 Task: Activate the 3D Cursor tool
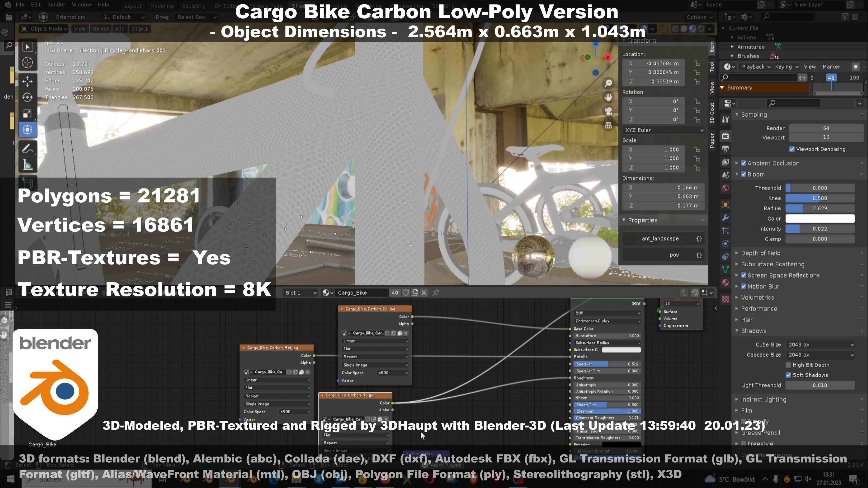pyautogui.click(x=28, y=63)
